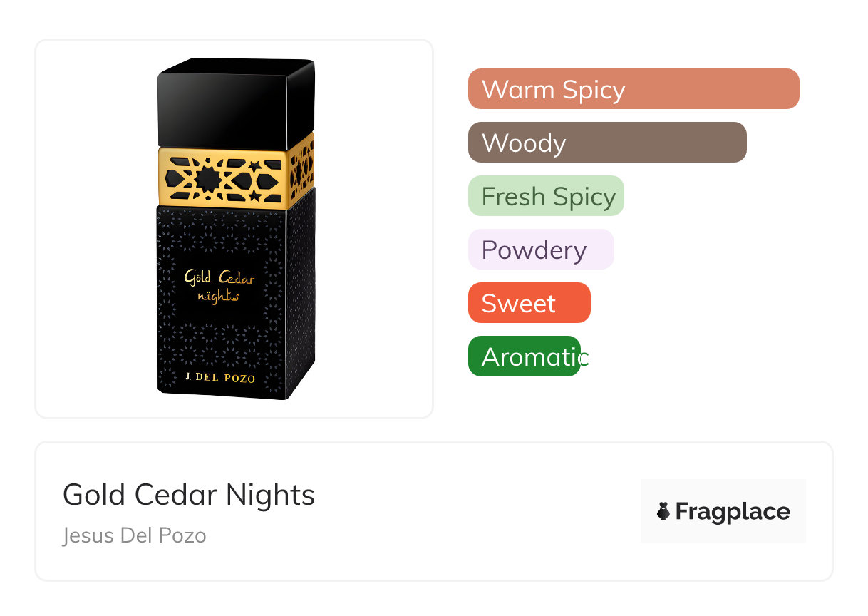
Task: Click the handwritten Gold Cedar nights label
Action: (219, 285)
